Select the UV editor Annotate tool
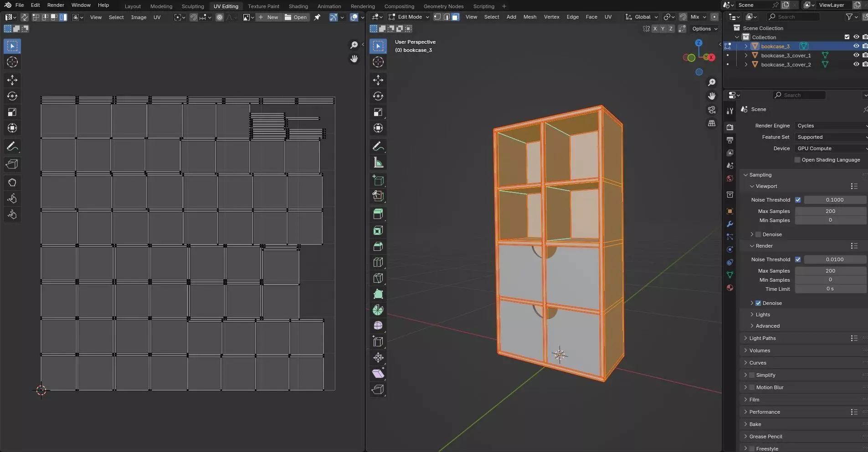 [x=12, y=146]
